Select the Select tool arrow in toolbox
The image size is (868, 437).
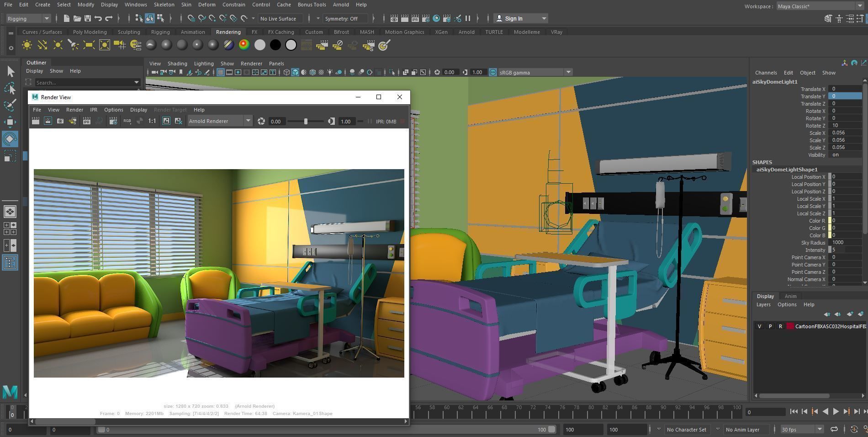10,71
